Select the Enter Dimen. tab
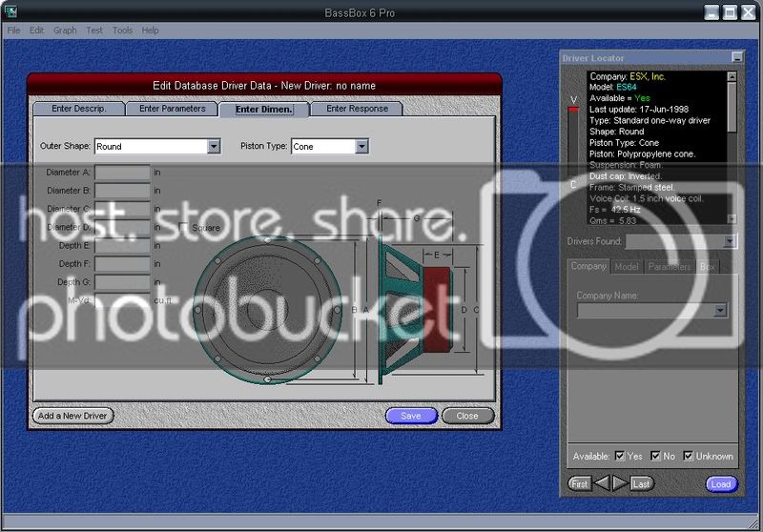The height and width of the screenshot is (532, 763). (264, 110)
